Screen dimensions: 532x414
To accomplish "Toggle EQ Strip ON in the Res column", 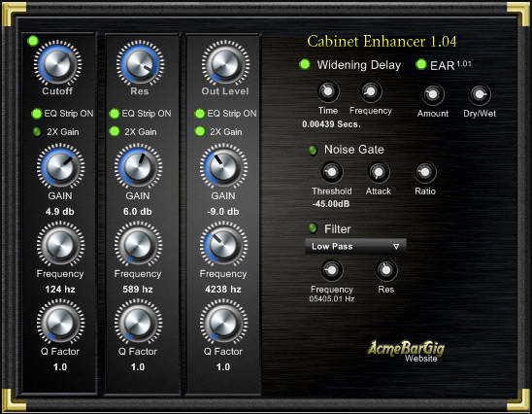I will tap(115, 114).
